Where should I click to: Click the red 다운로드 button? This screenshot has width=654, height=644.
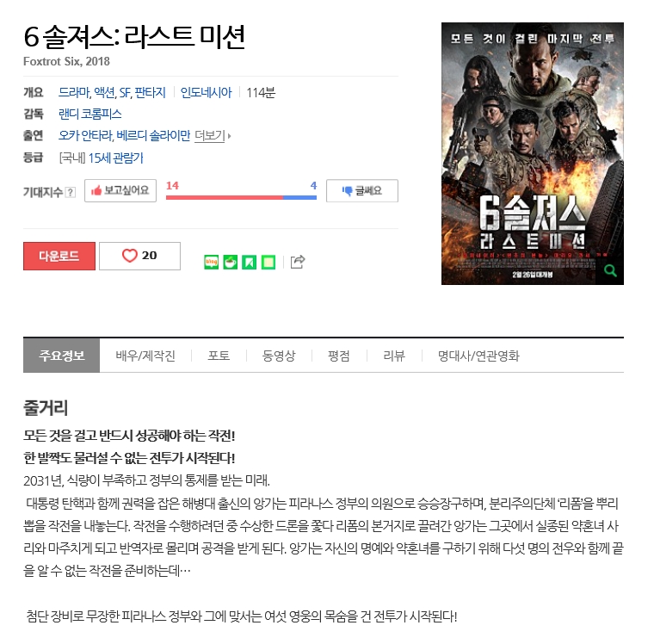pos(59,256)
